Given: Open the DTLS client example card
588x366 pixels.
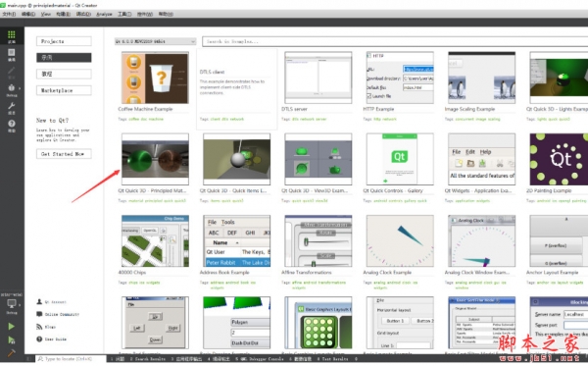Looking at the screenshot, I should pyautogui.click(x=236, y=89).
